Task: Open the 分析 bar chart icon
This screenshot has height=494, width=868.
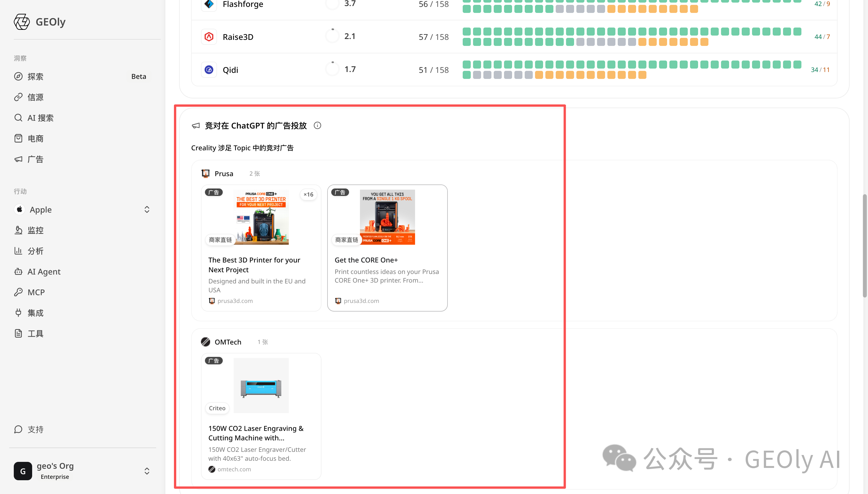Action: [18, 251]
